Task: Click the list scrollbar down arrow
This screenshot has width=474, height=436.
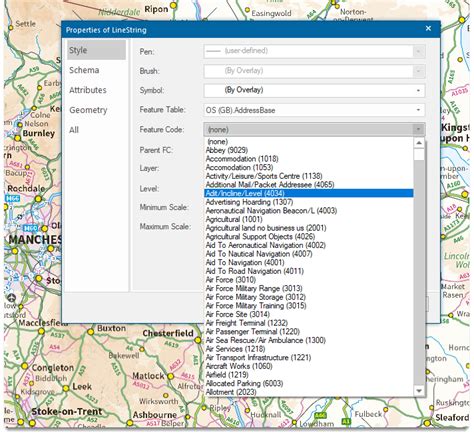Action: pos(419,391)
